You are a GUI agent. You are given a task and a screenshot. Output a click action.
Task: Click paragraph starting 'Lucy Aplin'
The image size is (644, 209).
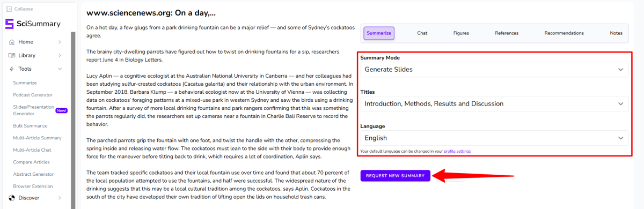(x=219, y=100)
